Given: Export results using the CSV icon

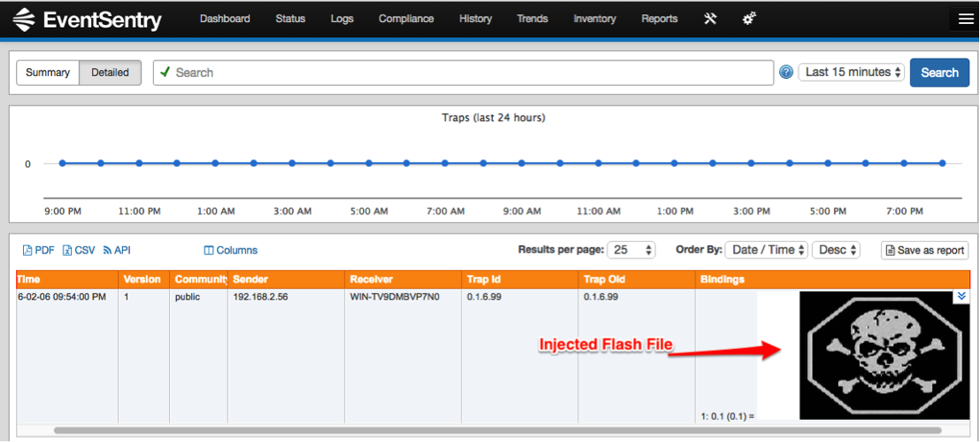Looking at the screenshot, I should 67,251.
